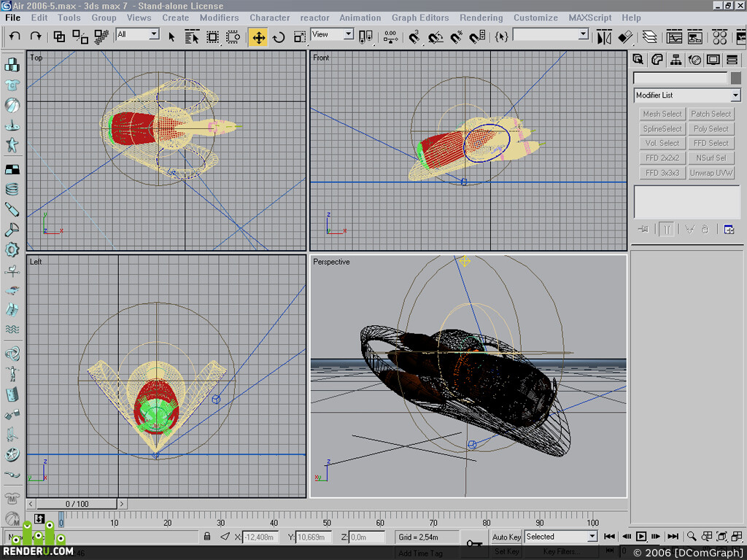Open named selection sets dropdown
The width and height of the screenshot is (747, 560).
coord(584,34)
